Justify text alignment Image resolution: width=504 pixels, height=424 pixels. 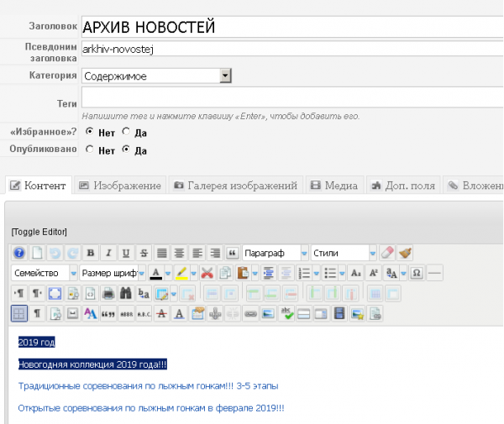[x=161, y=253]
